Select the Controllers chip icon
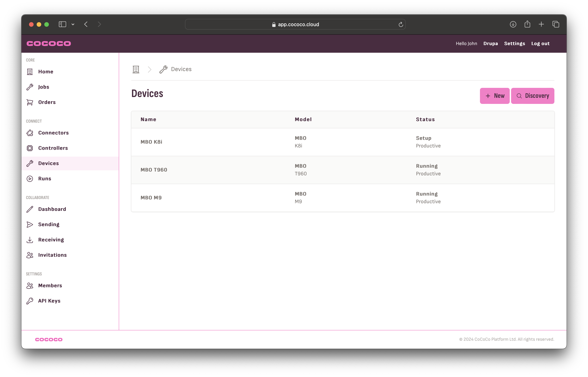 30,148
